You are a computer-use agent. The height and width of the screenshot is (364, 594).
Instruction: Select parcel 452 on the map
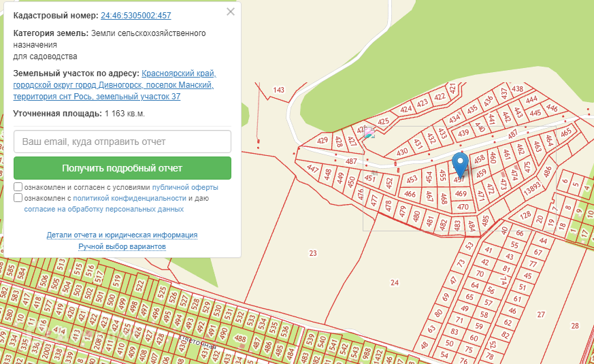pyautogui.click(x=389, y=184)
